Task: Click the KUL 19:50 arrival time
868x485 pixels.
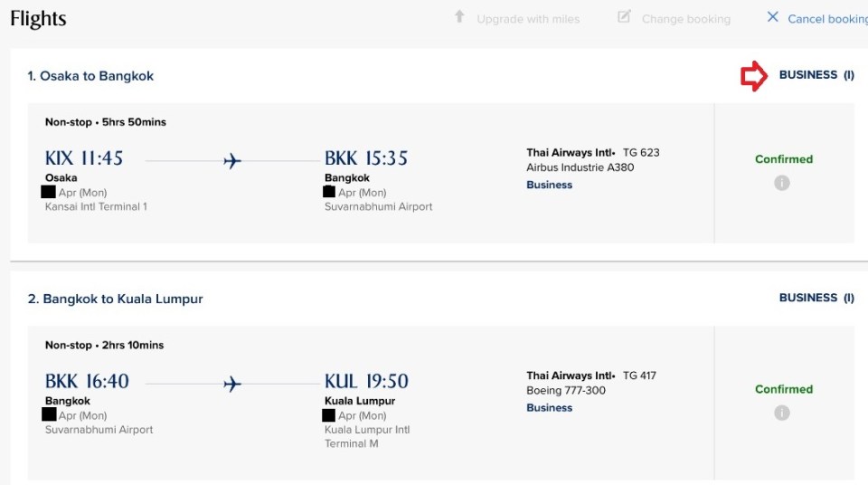Action: (366, 381)
